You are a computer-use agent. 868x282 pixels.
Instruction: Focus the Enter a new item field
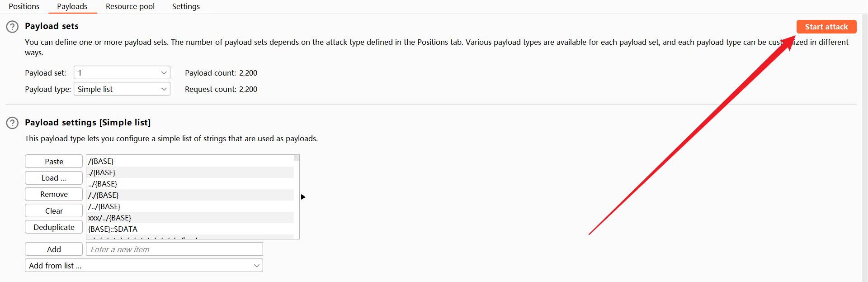[175, 249]
